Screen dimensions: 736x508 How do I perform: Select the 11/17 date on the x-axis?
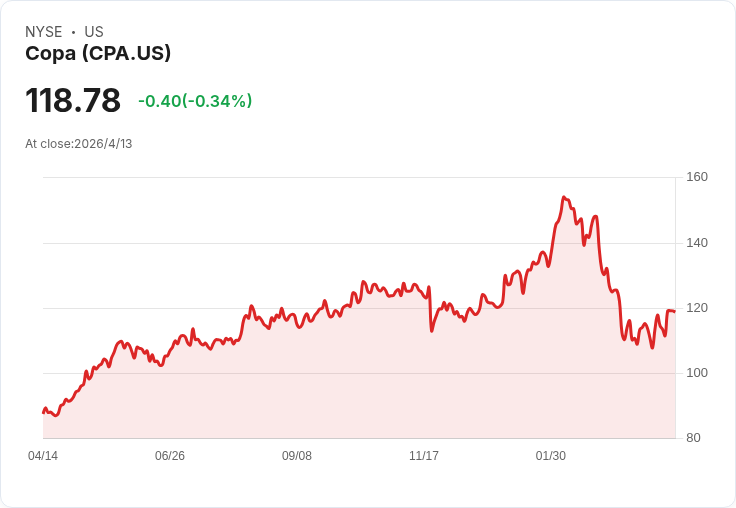(424, 456)
